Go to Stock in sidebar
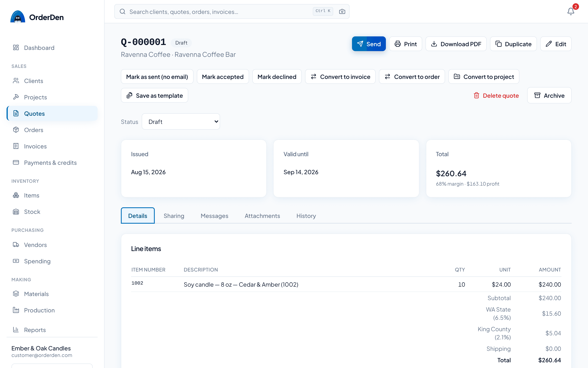Viewport: 588px width, 368px height. pos(52,212)
